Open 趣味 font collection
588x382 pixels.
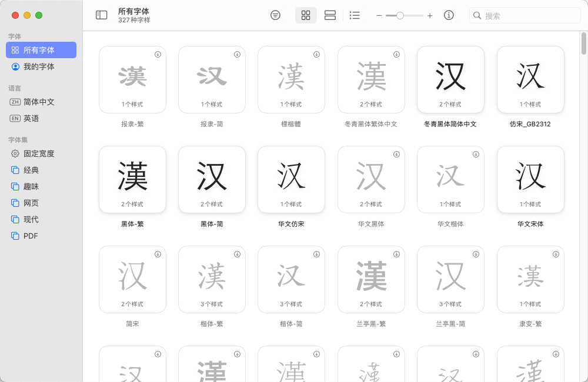pyautogui.click(x=41, y=186)
